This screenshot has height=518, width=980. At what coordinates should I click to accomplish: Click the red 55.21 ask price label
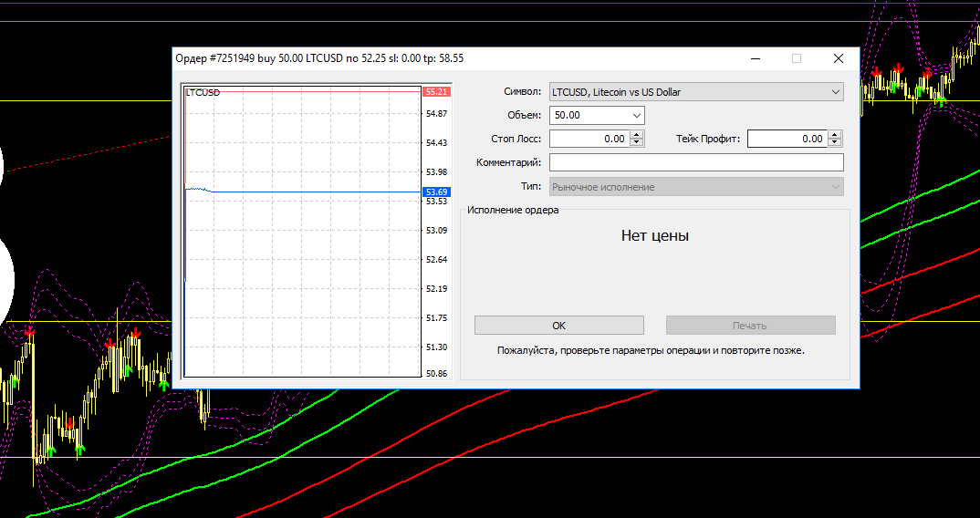(436, 92)
